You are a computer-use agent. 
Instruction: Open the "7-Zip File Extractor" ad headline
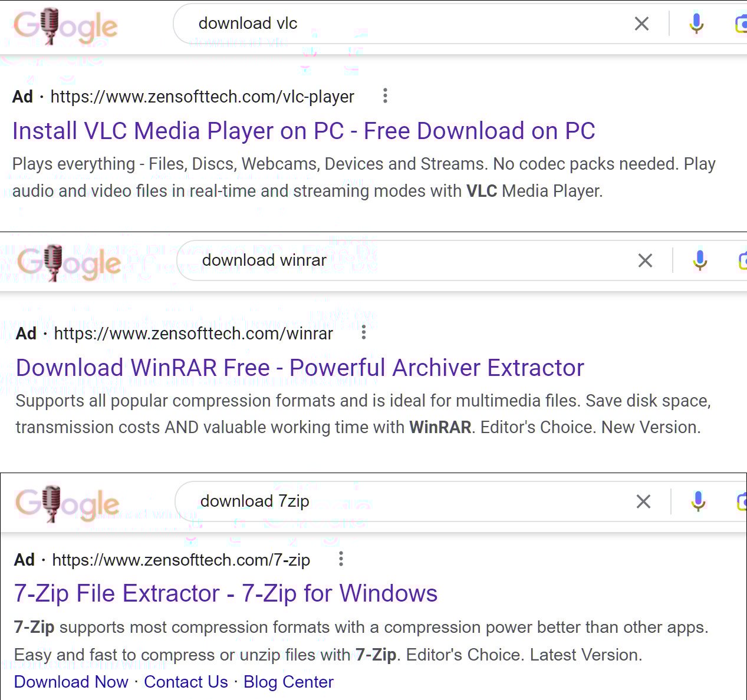pos(225,593)
